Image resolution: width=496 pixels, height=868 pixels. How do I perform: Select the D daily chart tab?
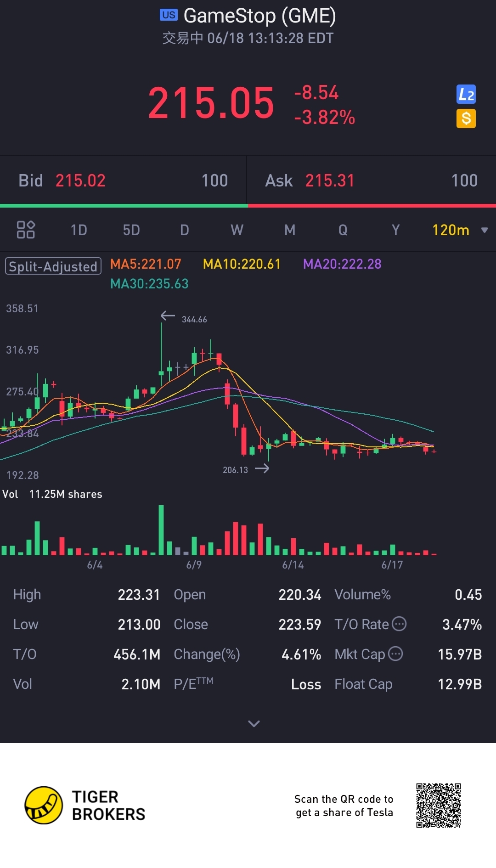pos(185,230)
